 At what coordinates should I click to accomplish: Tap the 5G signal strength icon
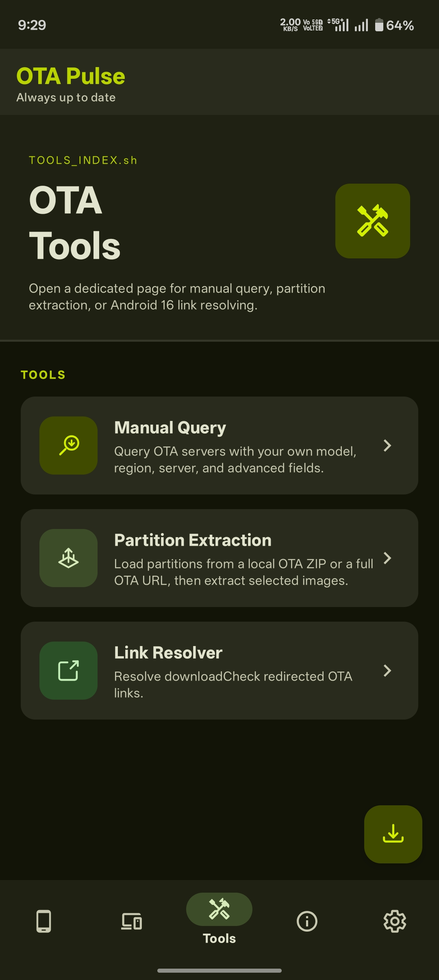coord(338,25)
